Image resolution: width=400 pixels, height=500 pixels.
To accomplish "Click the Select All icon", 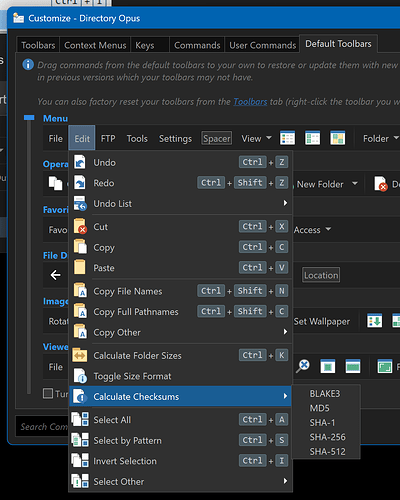I will pyautogui.click(x=80, y=419).
